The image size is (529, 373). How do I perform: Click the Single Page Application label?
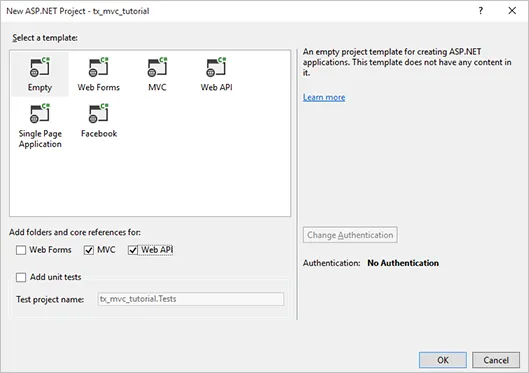point(40,139)
